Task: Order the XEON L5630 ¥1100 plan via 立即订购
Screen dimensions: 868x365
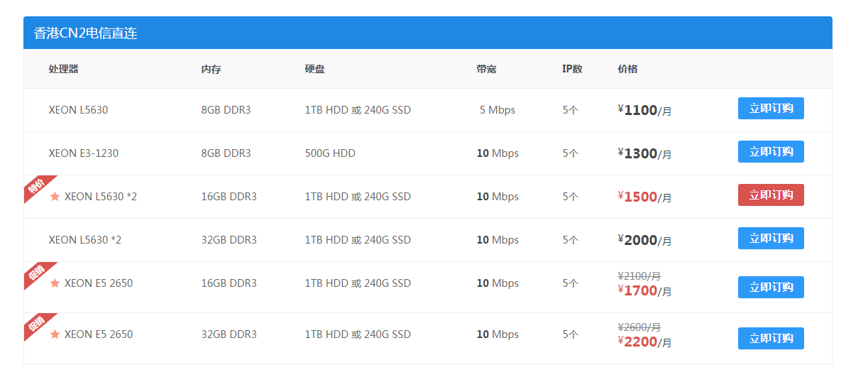Action: point(771,109)
